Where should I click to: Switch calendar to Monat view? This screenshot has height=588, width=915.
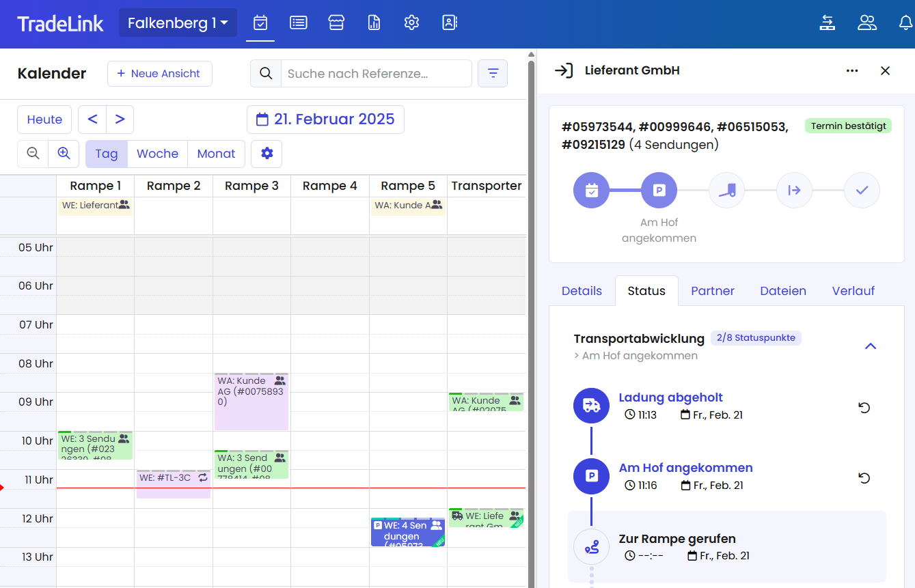(x=216, y=154)
